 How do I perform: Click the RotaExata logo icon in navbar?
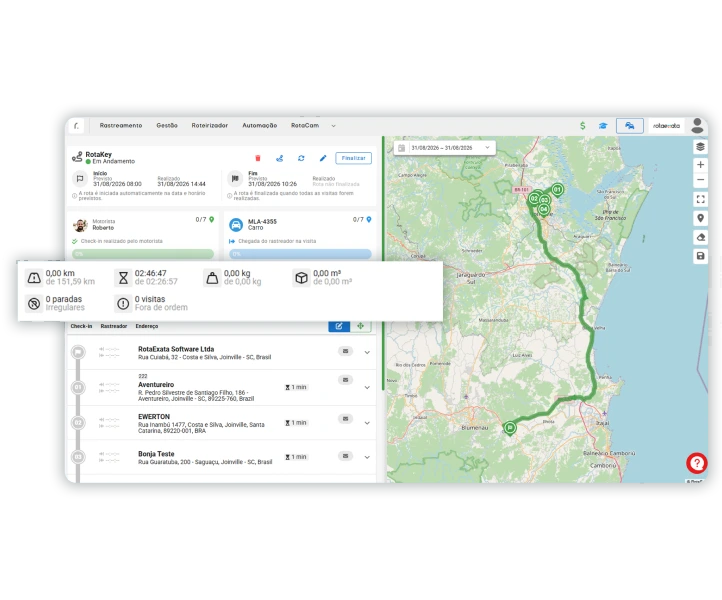pyautogui.click(x=76, y=125)
